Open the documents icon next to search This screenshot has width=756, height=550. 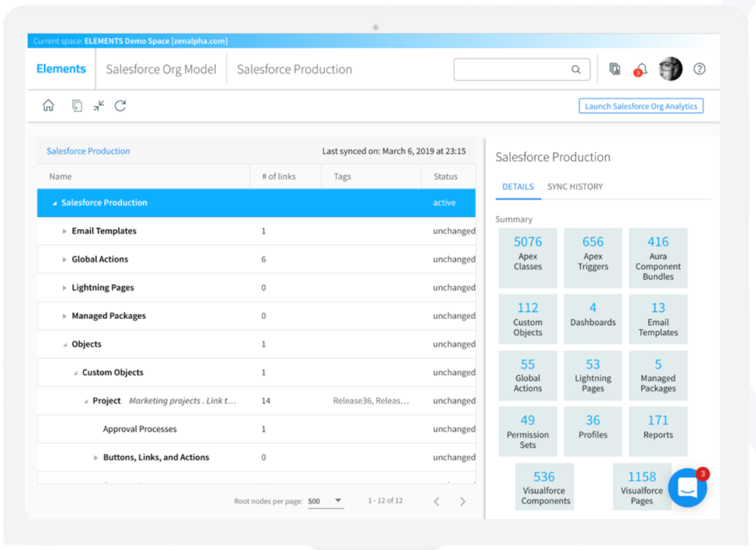click(x=615, y=69)
